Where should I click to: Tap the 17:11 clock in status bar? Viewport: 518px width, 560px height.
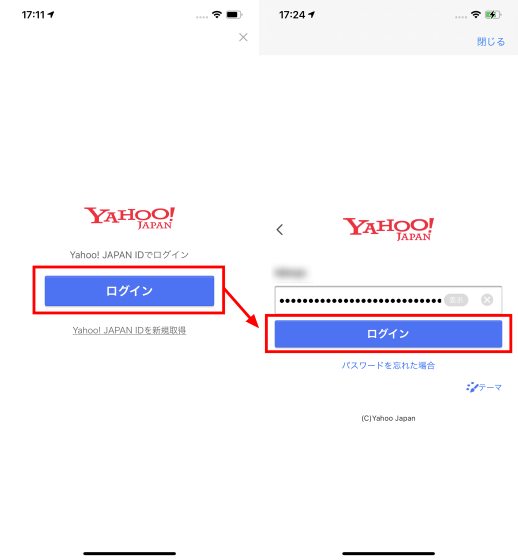coord(33,15)
